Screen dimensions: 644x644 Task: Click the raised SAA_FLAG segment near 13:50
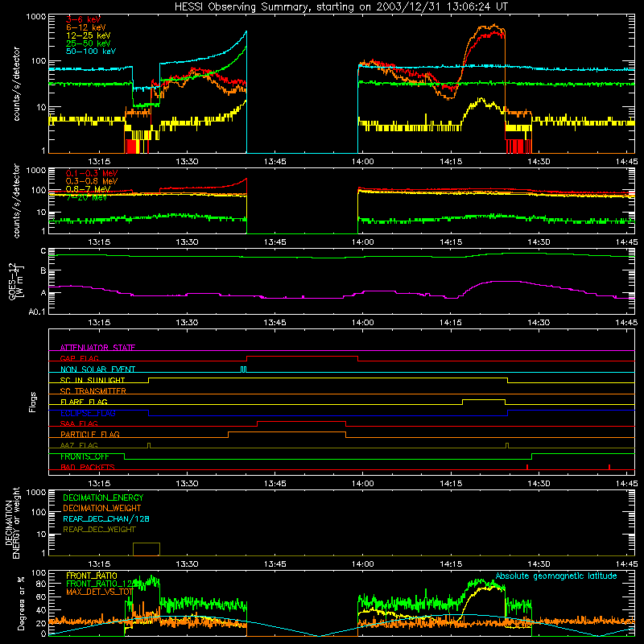click(x=301, y=421)
